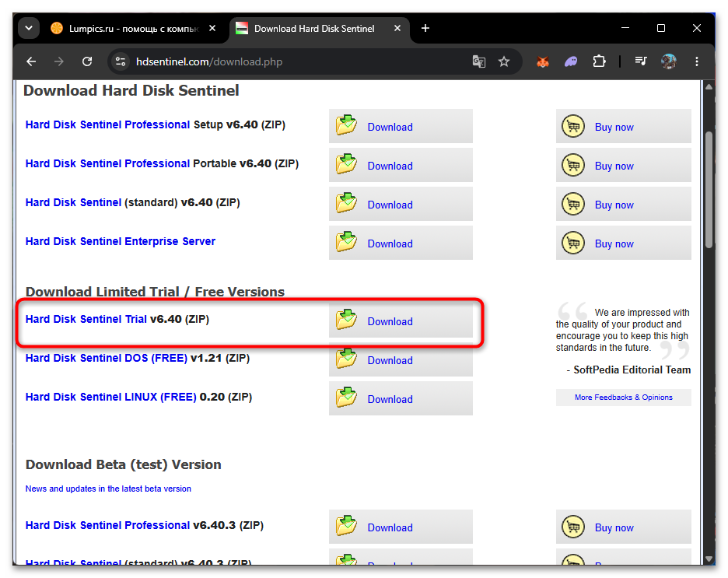Download the Enterprise Server version

point(401,243)
